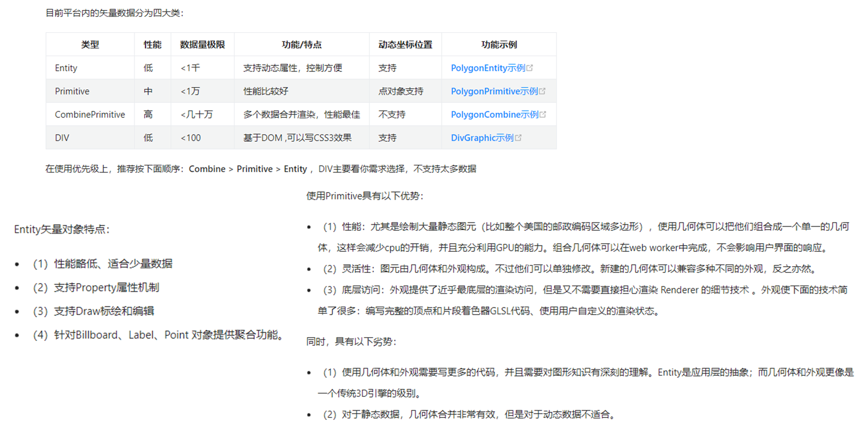Click the 数据量极限 column header

click(x=202, y=44)
